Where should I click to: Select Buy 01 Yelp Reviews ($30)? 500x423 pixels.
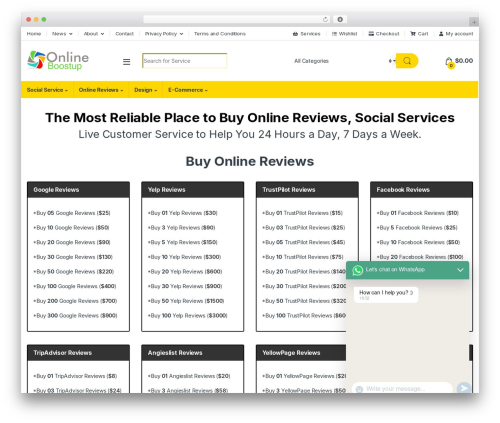183,213
